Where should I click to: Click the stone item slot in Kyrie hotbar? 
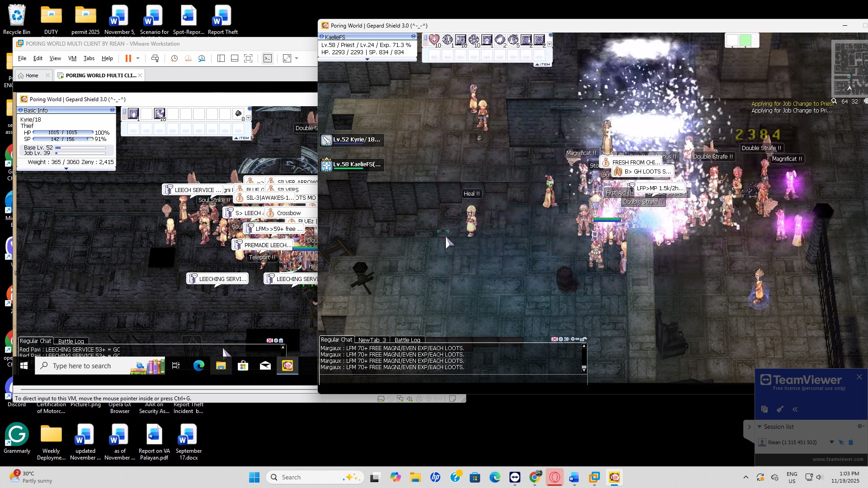(x=238, y=114)
